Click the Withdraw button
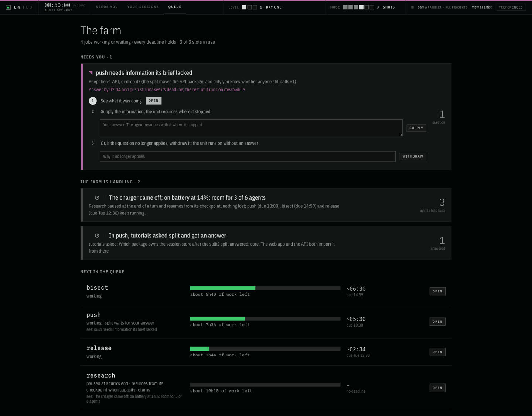Viewport: 532px width, 416px height. click(x=413, y=156)
